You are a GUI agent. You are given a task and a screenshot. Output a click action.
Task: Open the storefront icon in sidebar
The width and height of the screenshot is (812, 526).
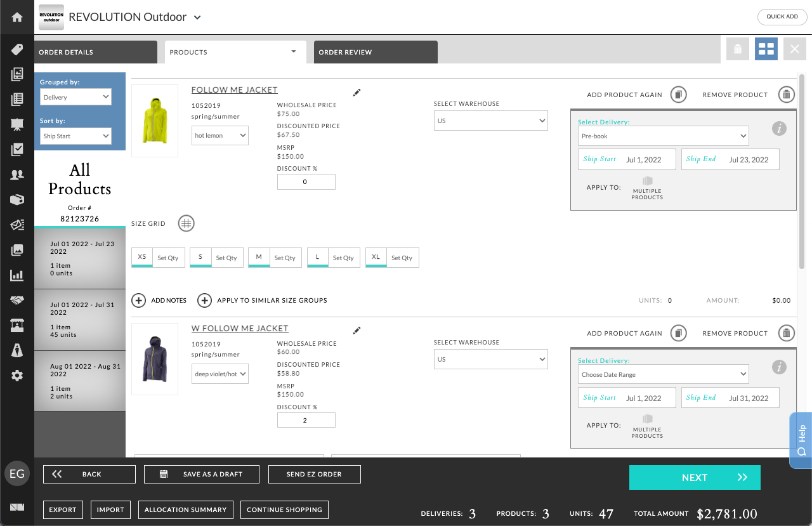pyautogui.click(x=17, y=325)
